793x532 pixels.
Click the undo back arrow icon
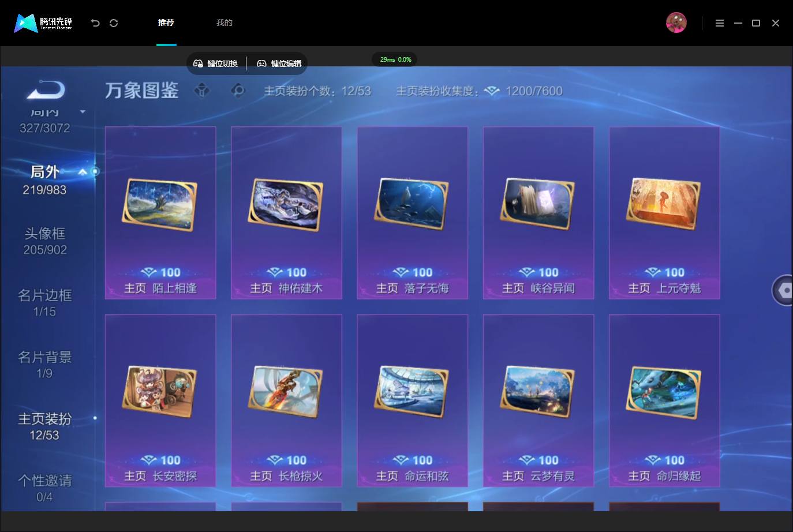tap(95, 23)
